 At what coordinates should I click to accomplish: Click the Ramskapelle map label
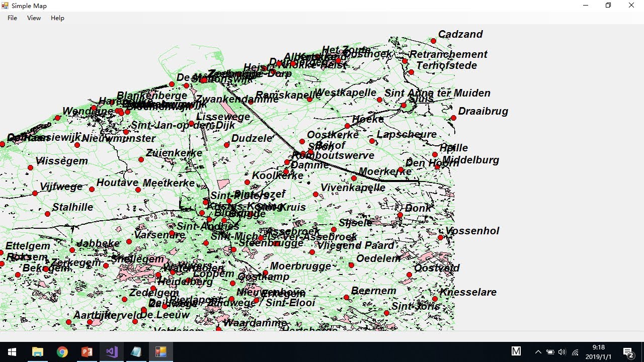click(288, 95)
